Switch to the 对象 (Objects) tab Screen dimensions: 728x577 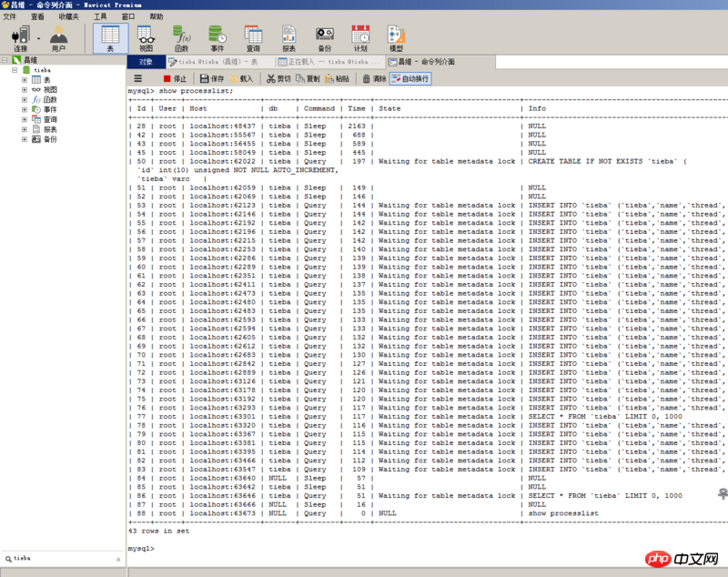point(146,62)
